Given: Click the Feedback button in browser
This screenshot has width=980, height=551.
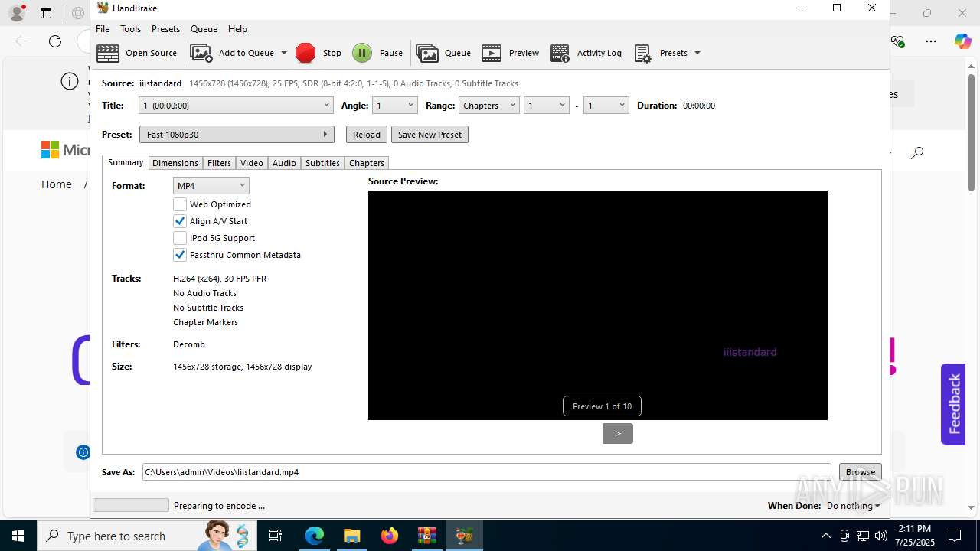Looking at the screenshot, I should pos(953,404).
